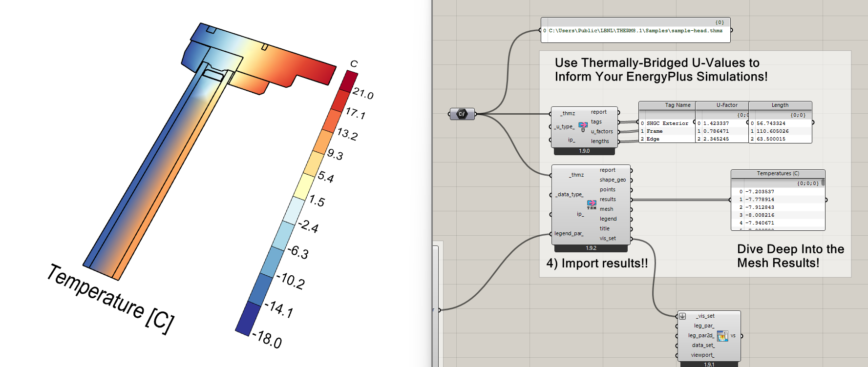The width and height of the screenshot is (868, 367).
Task: Click the u_factors output grip
Action: pos(618,132)
